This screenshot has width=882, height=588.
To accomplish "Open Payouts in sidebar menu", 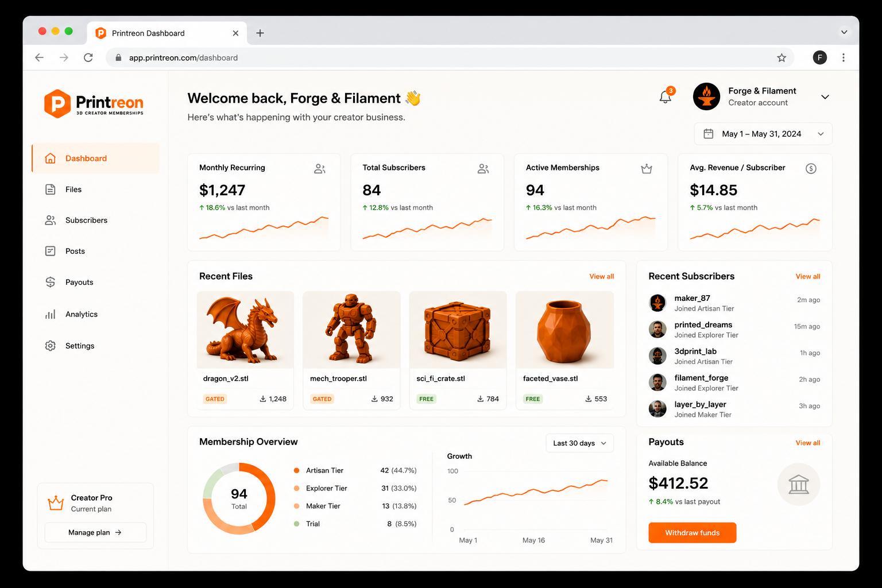I will [x=95, y=282].
